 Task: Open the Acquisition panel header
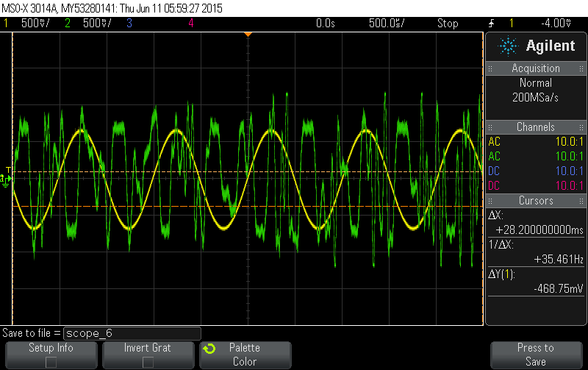click(536, 68)
